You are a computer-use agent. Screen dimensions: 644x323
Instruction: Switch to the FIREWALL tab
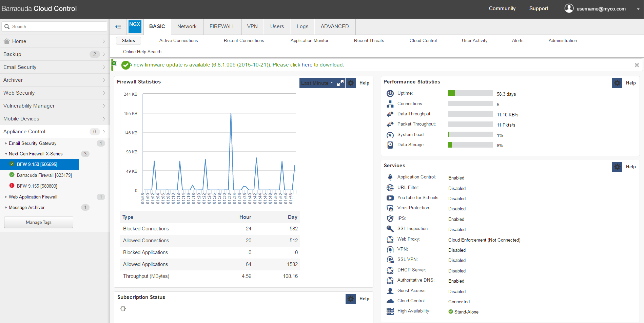pos(222,26)
